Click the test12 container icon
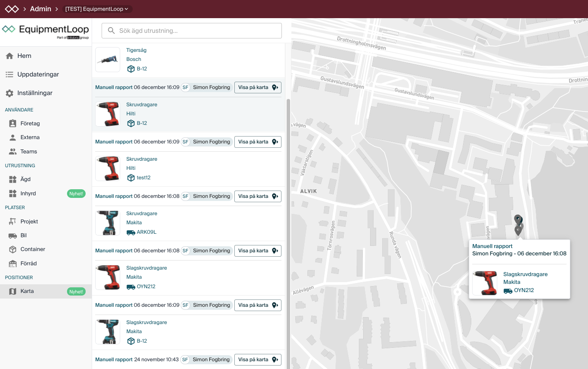Viewport: 588px width, 369px height. coord(131,178)
